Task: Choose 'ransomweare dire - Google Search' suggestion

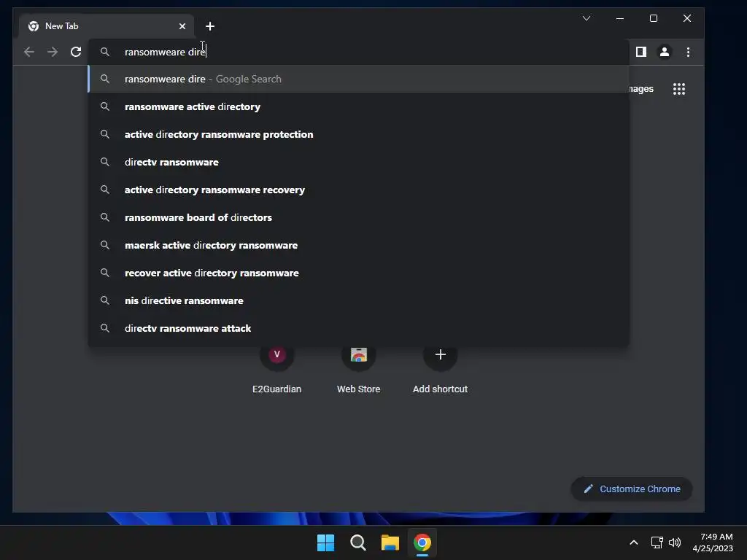Action: pyautogui.click(x=358, y=79)
